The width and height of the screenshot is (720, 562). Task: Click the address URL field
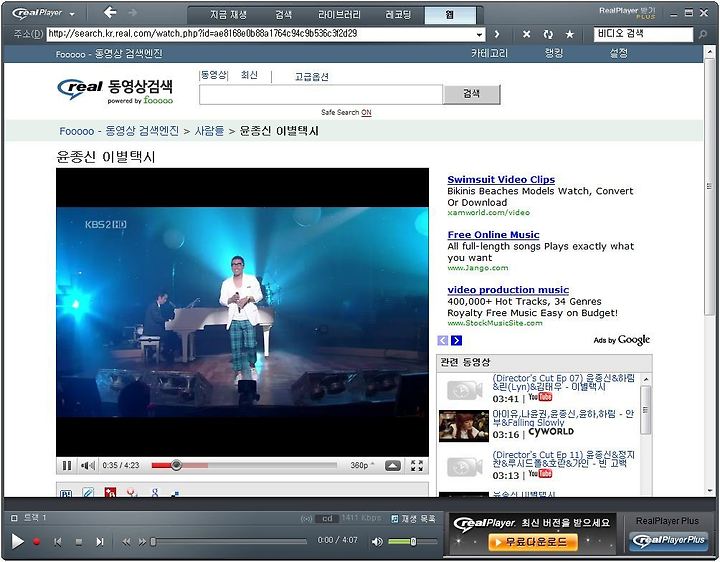point(260,34)
